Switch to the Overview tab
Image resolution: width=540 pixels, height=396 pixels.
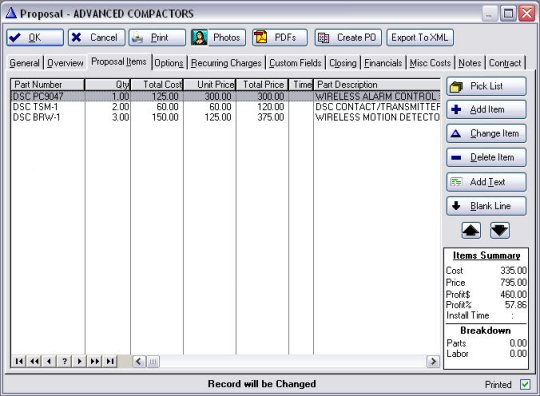click(65, 63)
